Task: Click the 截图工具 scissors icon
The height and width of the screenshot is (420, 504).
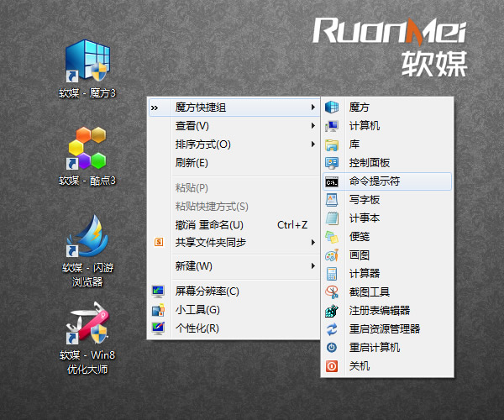Action: pyautogui.click(x=332, y=291)
